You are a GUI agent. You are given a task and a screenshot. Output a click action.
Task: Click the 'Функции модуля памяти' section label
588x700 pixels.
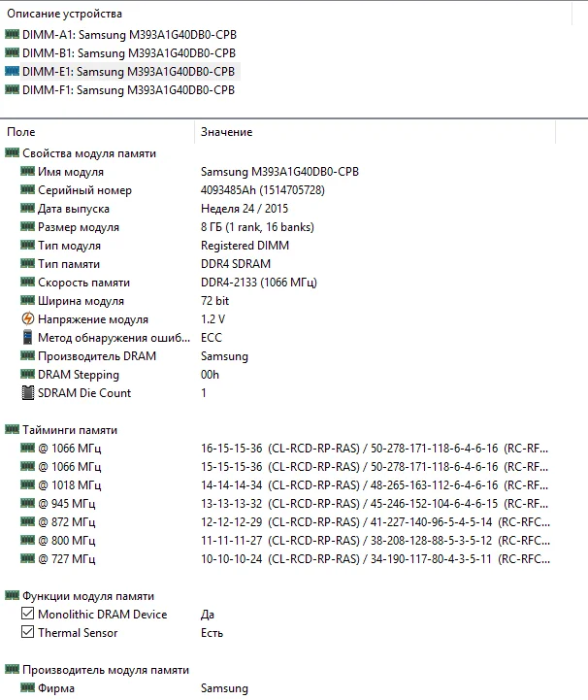pos(88,596)
